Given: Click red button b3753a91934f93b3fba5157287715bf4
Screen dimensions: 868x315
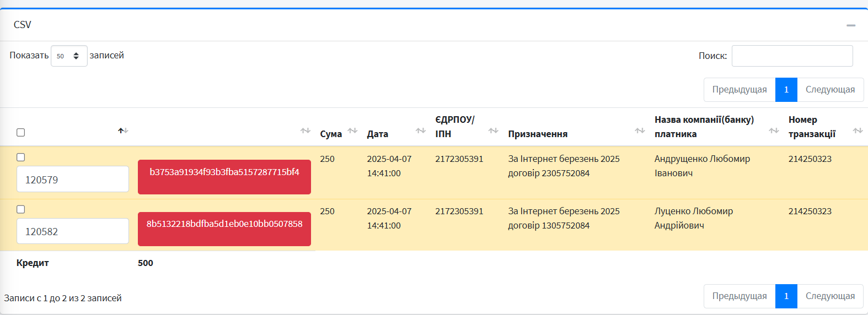Looking at the screenshot, I should coord(224,177).
